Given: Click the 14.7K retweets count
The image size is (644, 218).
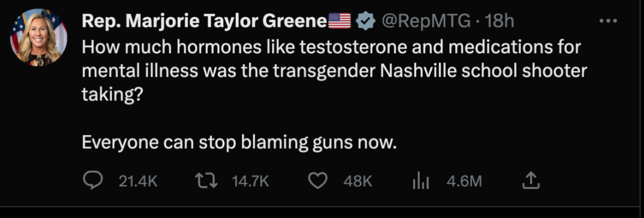Looking at the screenshot, I should (x=250, y=181).
